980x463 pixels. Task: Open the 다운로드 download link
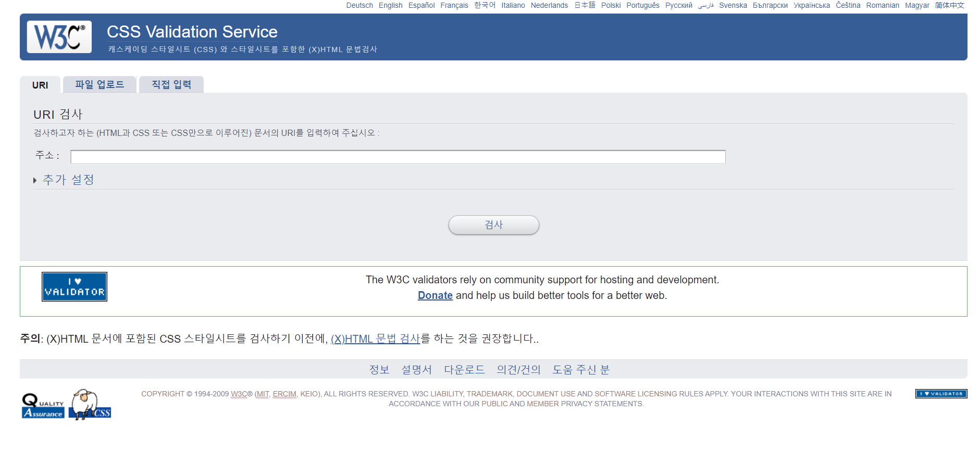pos(464,369)
